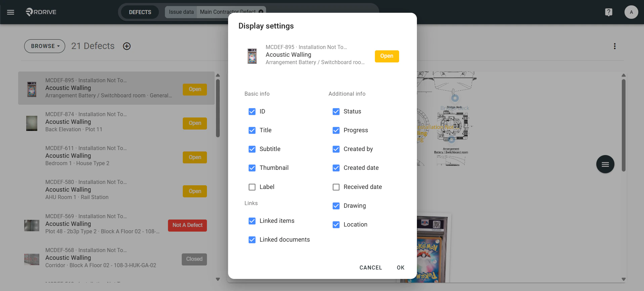Image resolution: width=644 pixels, height=291 pixels.
Task: Click the MCDEF-569 row thumbnail
Action: coord(32,226)
